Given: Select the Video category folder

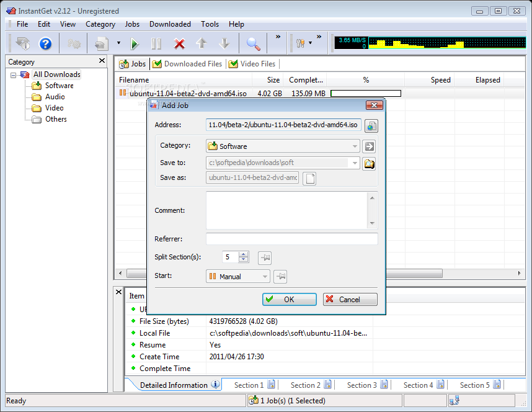Looking at the screenshot, I should coord(55,108).
